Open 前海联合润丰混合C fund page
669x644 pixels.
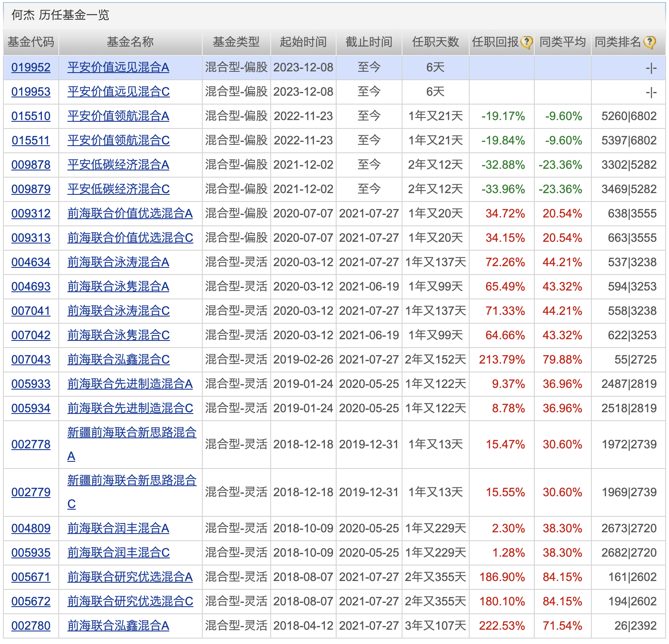119,553
